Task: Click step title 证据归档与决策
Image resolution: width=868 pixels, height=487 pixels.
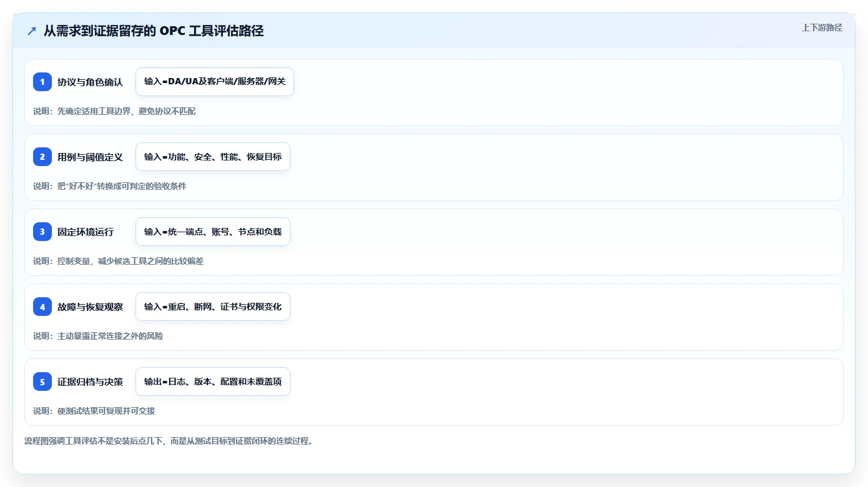Action: [91, 381]
